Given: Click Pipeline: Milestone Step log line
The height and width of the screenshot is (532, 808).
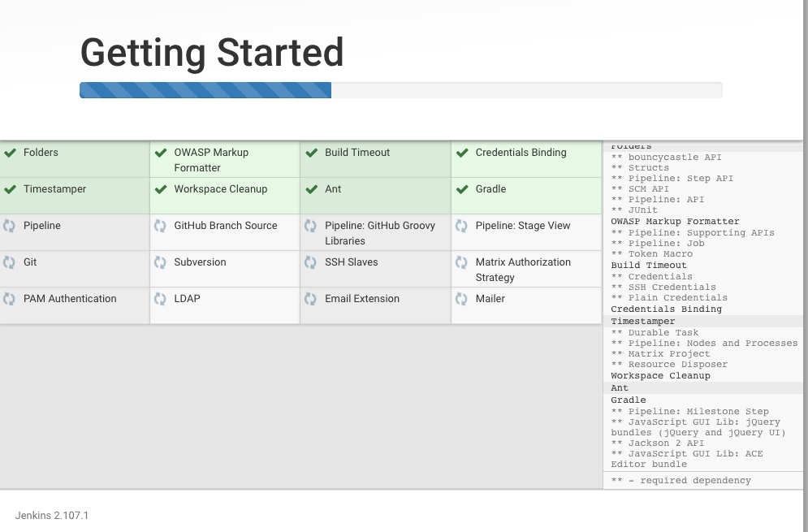Looking at the screenshot, I should pos(690,411).
